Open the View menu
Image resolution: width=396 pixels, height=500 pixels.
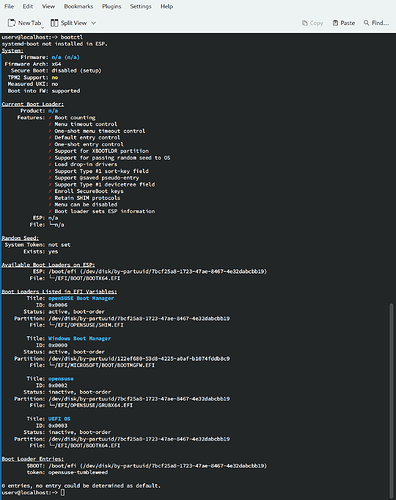tap(48, 6)
